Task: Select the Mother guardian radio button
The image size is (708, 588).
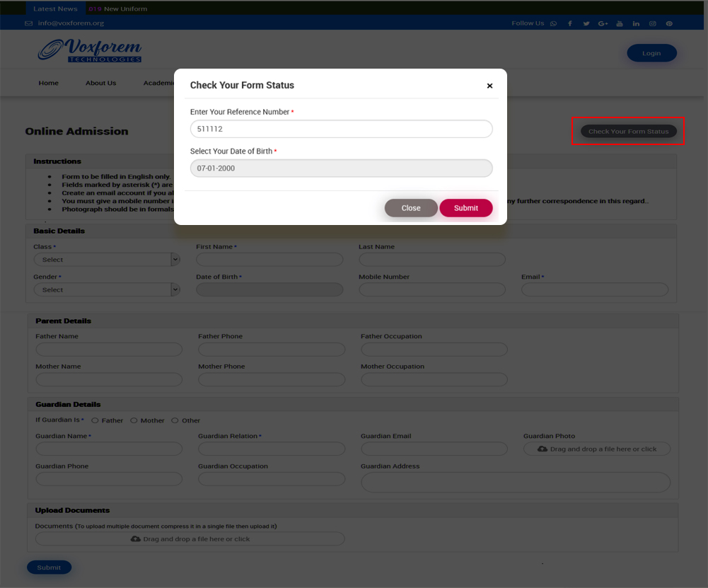Action: (134, 420)
